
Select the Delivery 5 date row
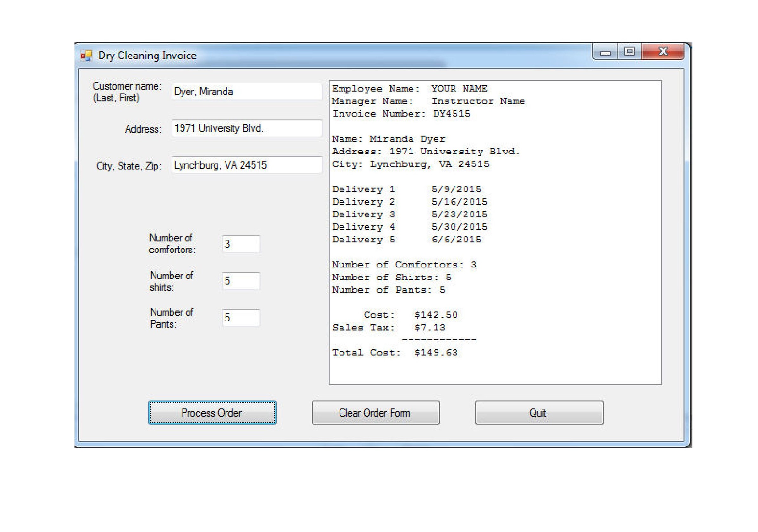pos(406,240)
